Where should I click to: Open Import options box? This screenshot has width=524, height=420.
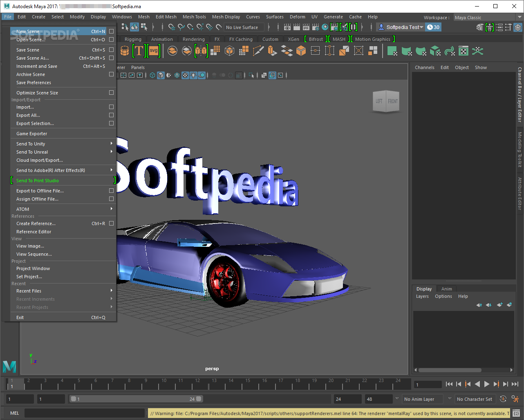pos(111,107)
